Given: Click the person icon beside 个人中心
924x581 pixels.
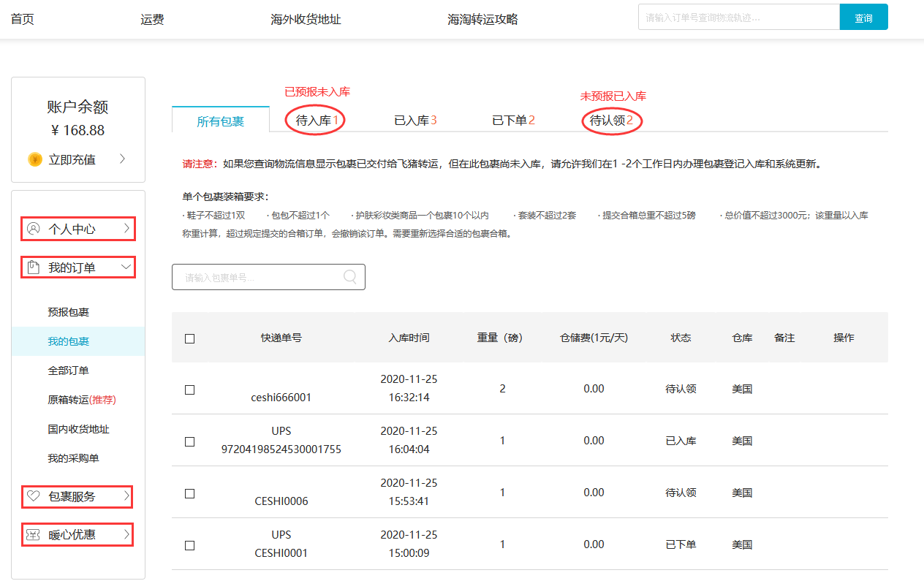Looking at the screenshot, I should 33,229.
